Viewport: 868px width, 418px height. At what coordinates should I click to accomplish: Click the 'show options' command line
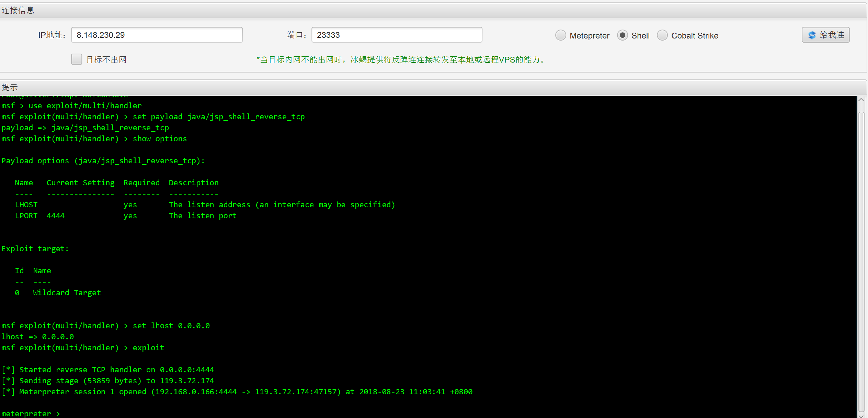[x=94, y=139]
